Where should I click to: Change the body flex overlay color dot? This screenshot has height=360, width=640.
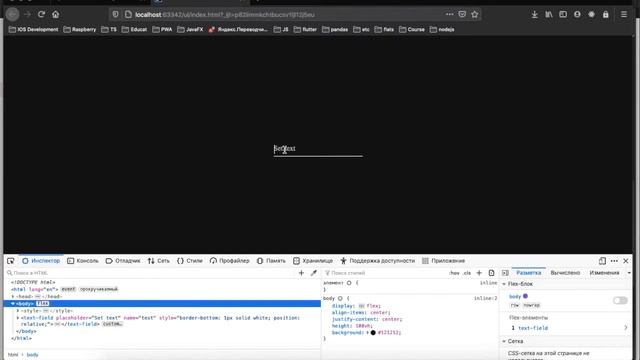(x=525, y=296)
